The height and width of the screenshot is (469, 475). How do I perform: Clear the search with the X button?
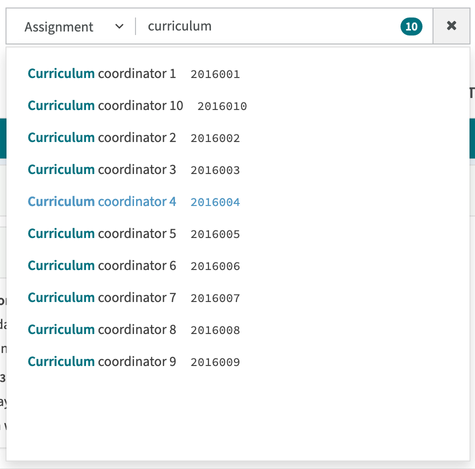click(451, 26)
